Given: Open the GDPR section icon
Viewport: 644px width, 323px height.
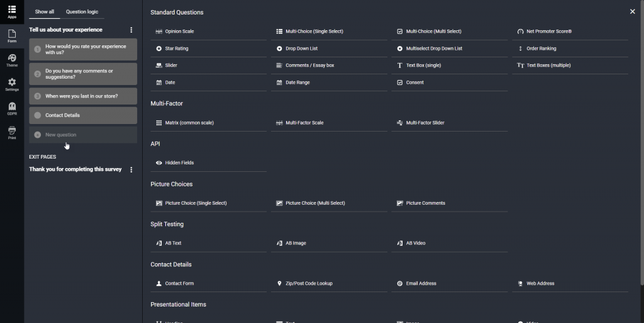Looking at the screenshot, I should tap(12, 108).
